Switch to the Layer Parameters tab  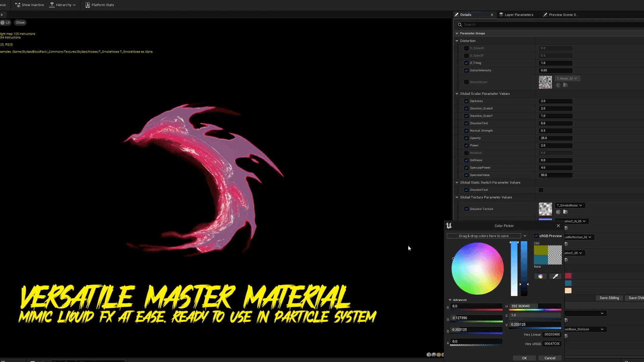point(516,14)
